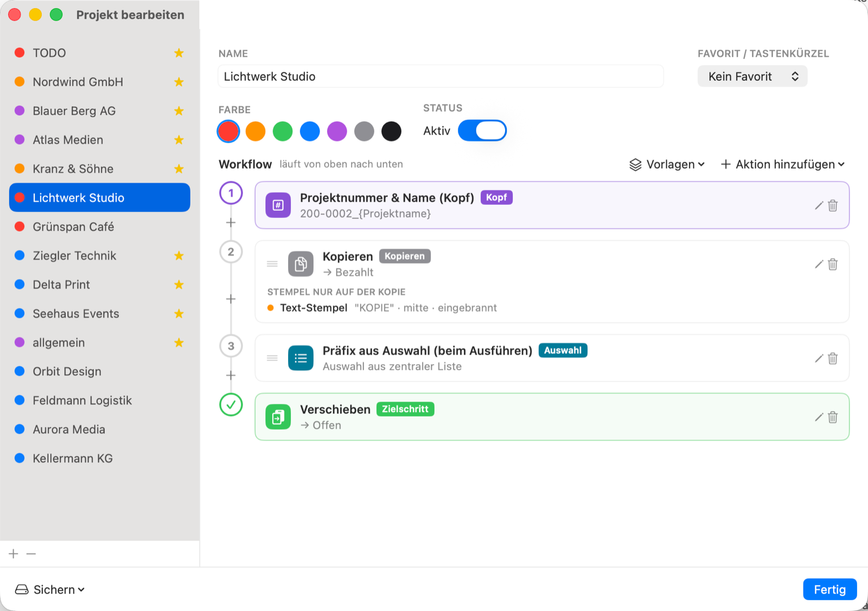Click the Fertig button

829,589
